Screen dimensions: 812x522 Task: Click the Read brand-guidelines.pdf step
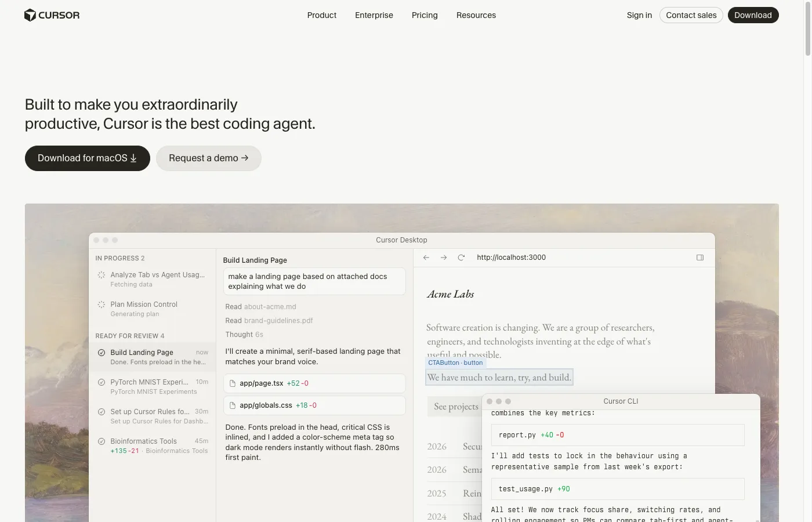(x=269, y=321)
